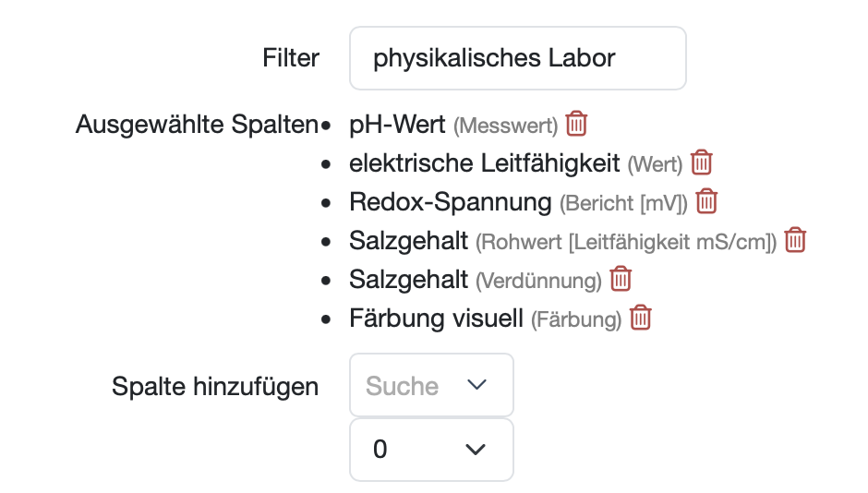This screenshot has width=868, height=493.
Task: Click the Filter field containing physikalisches Labor
Action: (517, 58)
